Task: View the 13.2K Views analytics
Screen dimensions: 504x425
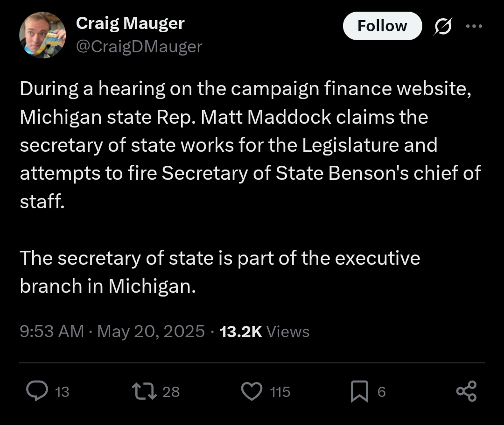Action: 264,332
